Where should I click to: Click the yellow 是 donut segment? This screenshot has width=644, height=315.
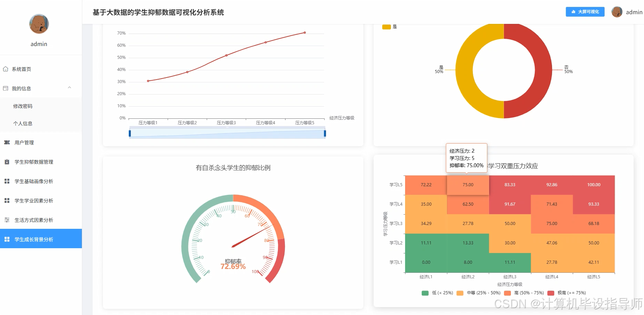[464, 70]
